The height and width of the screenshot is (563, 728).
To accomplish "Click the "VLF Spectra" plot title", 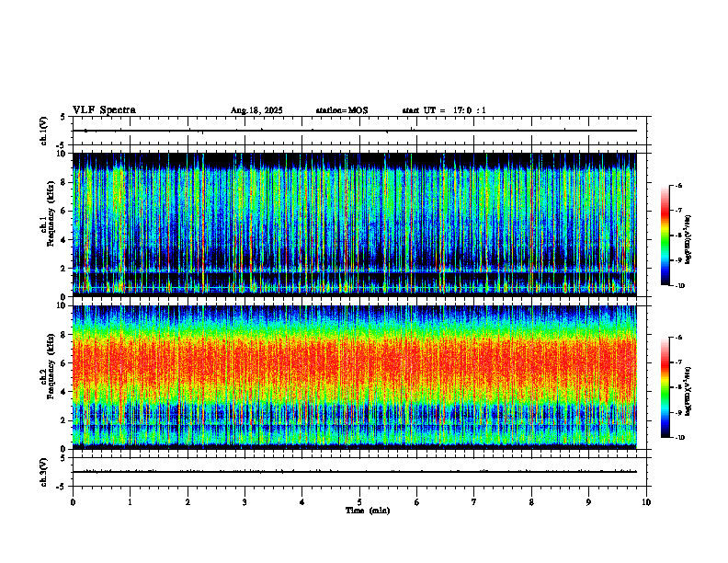I will coord(104,110).
